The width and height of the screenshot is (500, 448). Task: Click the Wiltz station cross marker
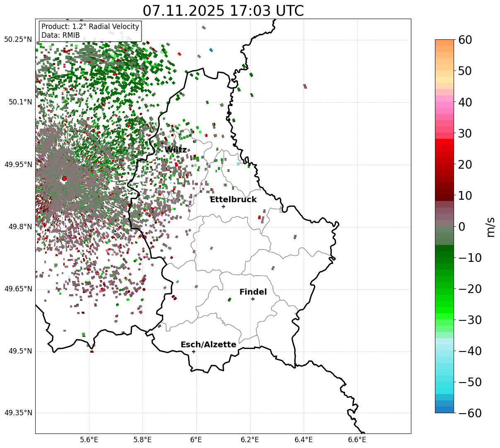tap(178, 157)
